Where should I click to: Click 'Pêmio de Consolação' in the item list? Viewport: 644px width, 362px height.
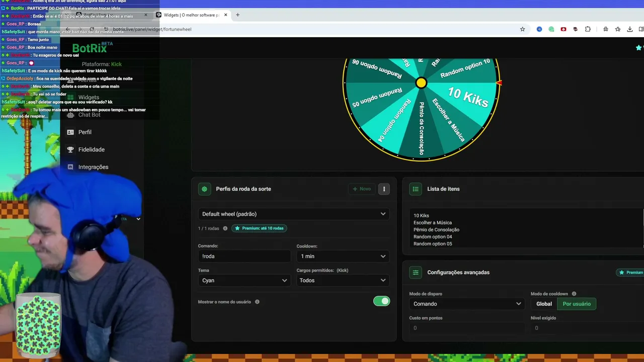tap(436, 230)
